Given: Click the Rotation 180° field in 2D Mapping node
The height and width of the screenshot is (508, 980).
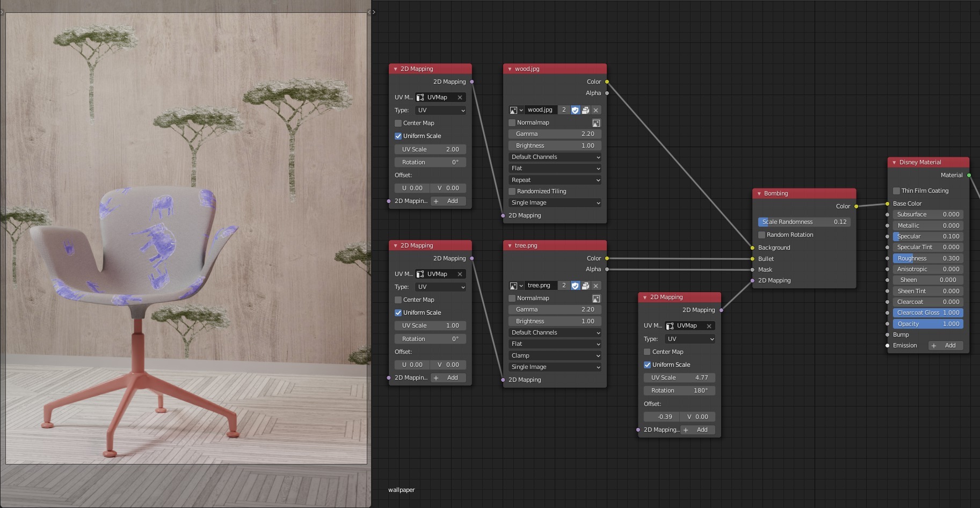Looking at the screenshot, I should click(679, 390).
